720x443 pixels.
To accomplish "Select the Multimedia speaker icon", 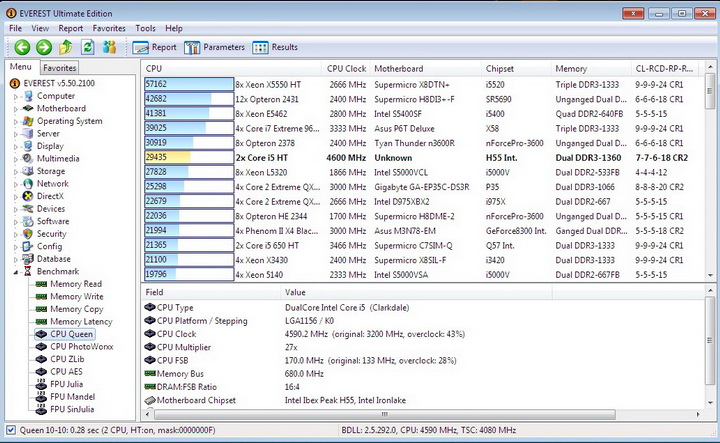I will pos(28,158).
